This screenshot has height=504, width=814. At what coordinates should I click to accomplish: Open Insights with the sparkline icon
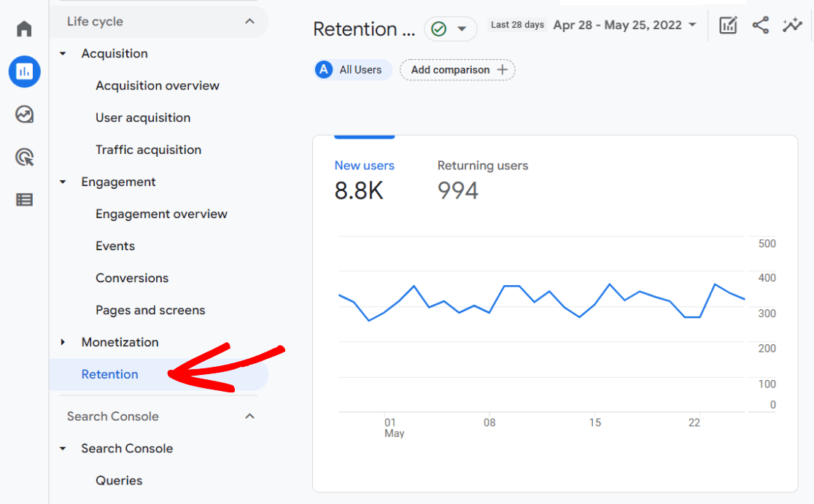[792, 25]
